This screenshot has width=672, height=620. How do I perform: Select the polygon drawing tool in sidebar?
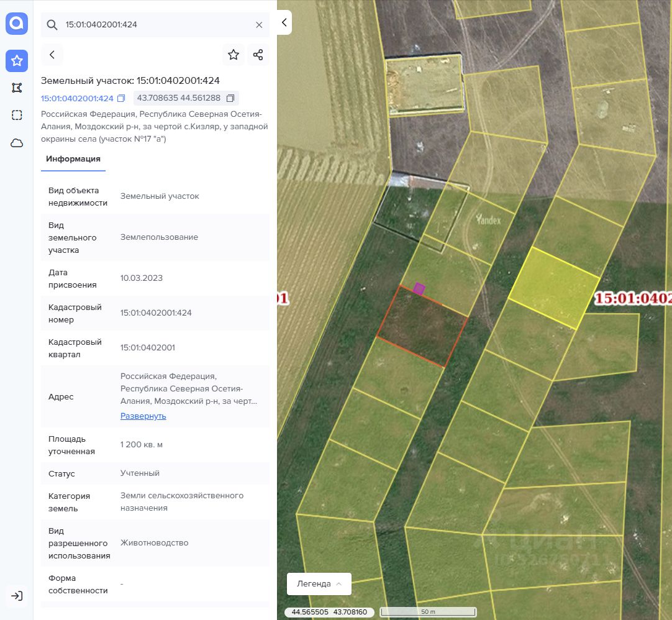coord(17,88)
